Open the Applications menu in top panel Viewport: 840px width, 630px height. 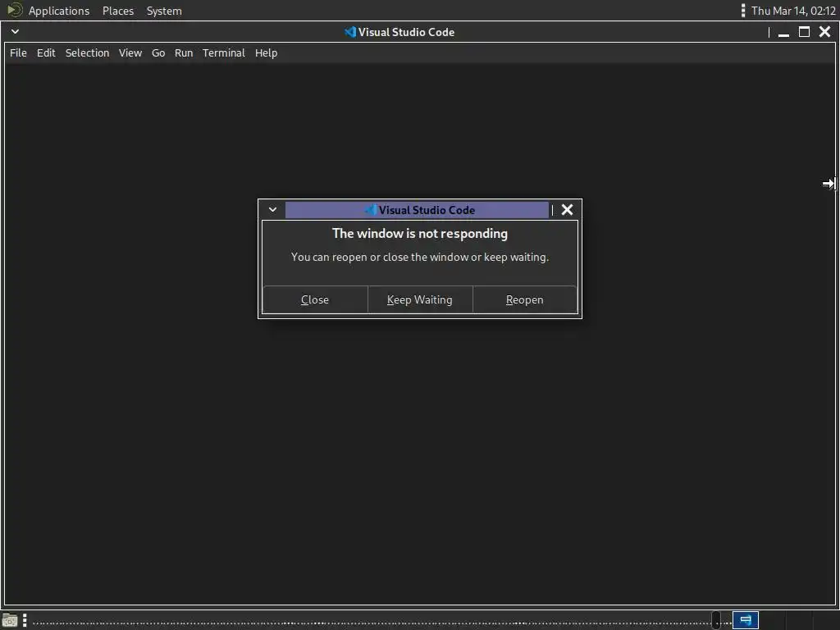[x=59, y=11]
